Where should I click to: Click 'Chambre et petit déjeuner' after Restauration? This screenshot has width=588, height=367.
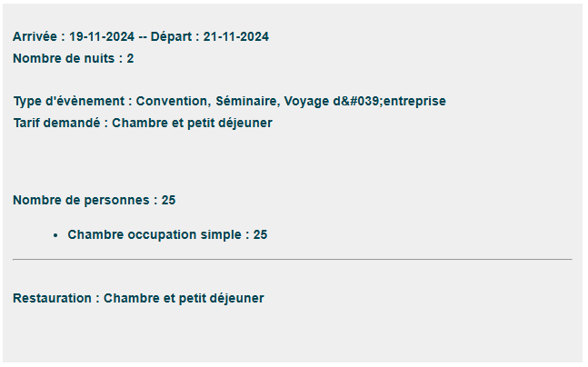[184, 298]
